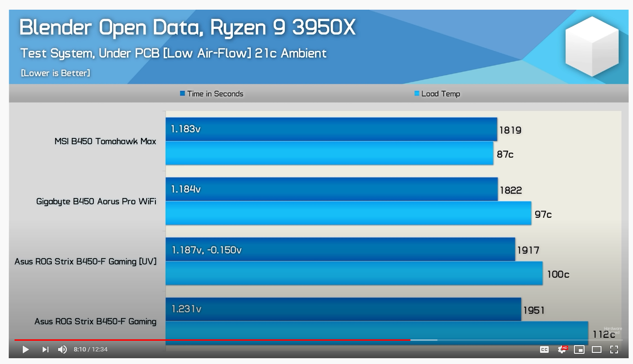Click the "Asus ROG Strix B450-F Gaming" label without [UV]

pos(95,321)
